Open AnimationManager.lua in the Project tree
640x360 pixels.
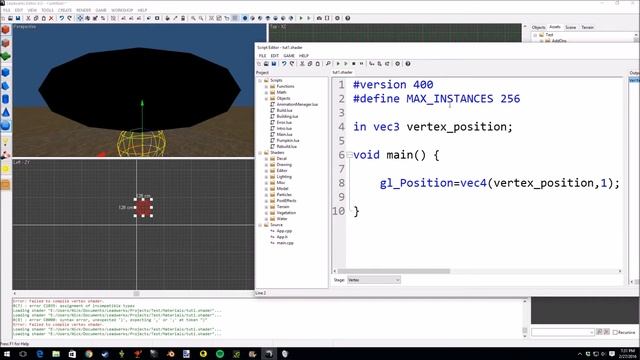[x=297, y=104]
